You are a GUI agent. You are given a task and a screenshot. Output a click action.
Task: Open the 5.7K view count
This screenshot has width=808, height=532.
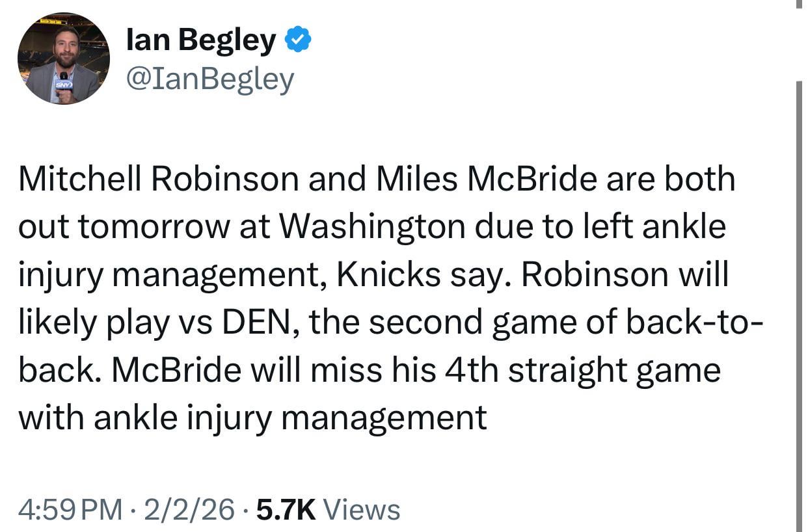click(286, 509)
